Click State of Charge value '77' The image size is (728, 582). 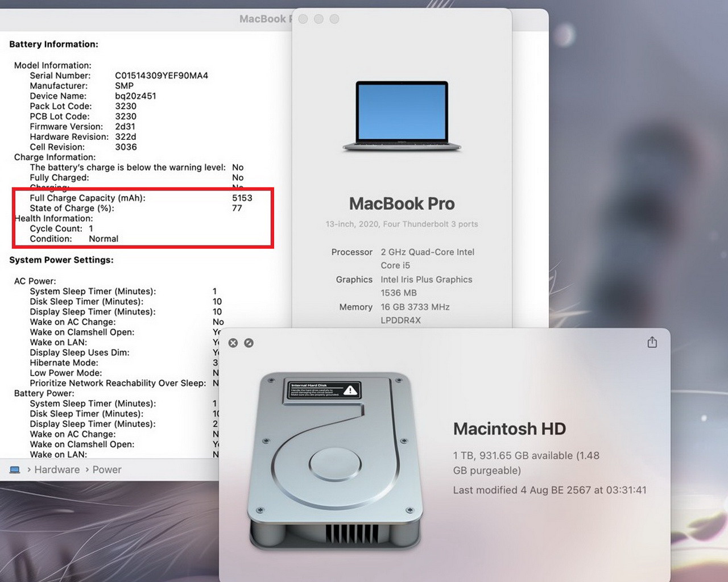(237, 209)
